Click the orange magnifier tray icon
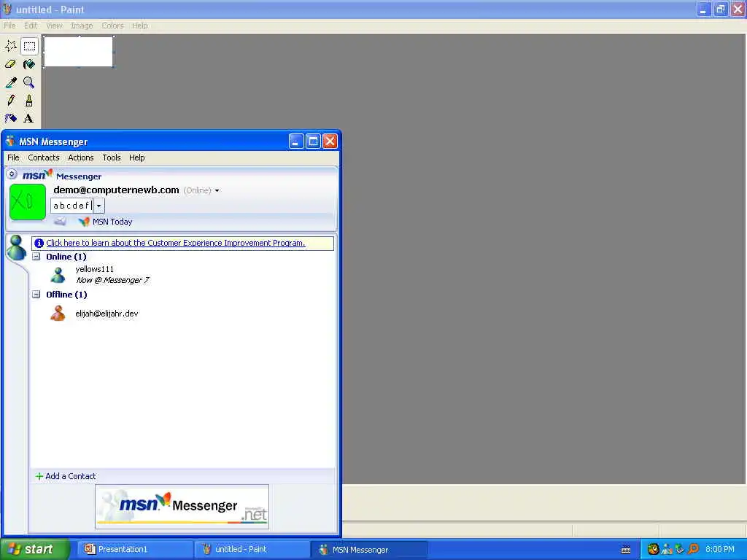Image resolution: width=747 pixels, height=560 pixels. 693,549
